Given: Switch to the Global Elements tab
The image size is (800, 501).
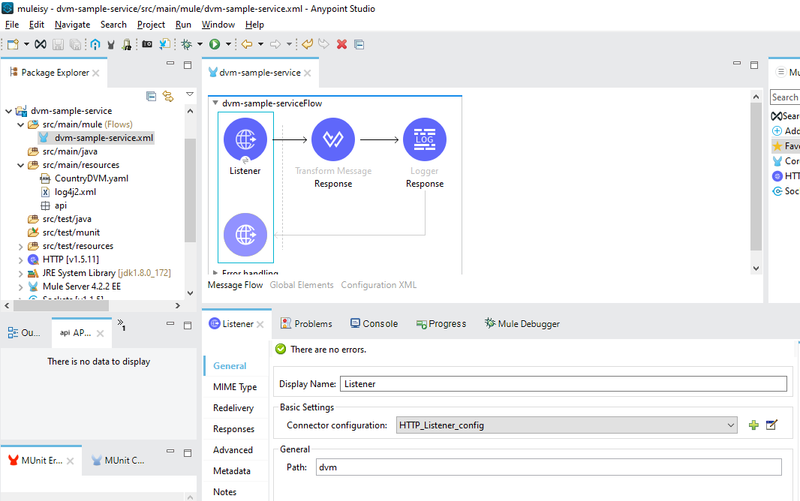Looking at the screenshot, I should click(x=302, y=285).
